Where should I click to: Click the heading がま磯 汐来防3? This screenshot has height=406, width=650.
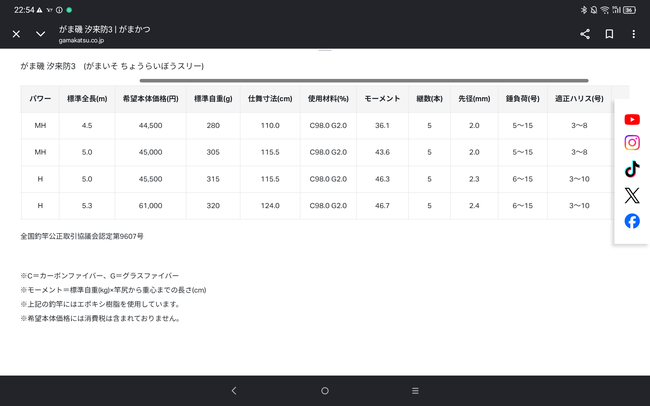(x=48, y=66)
